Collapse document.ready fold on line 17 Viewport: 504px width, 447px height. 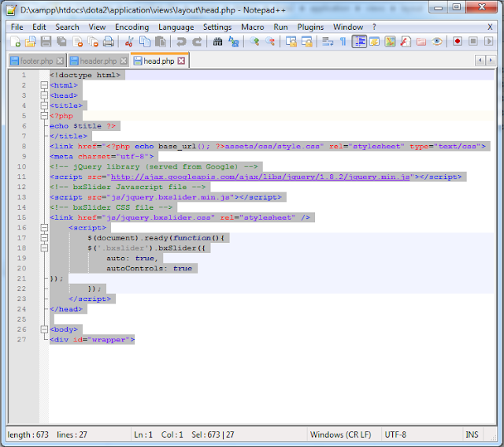point(44,238)
